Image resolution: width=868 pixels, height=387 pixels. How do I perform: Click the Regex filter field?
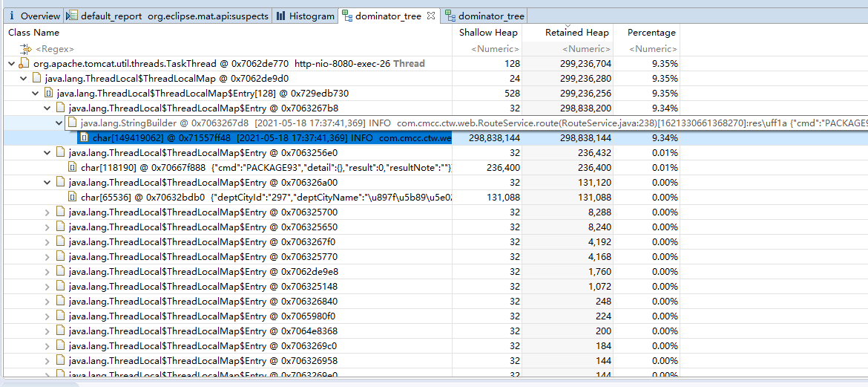54,49
